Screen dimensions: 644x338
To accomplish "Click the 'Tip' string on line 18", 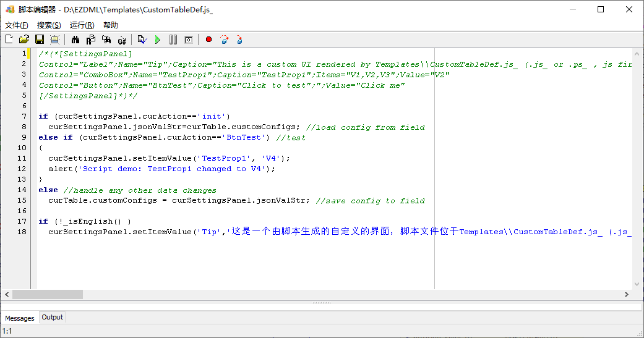I will tap(209, 232).
